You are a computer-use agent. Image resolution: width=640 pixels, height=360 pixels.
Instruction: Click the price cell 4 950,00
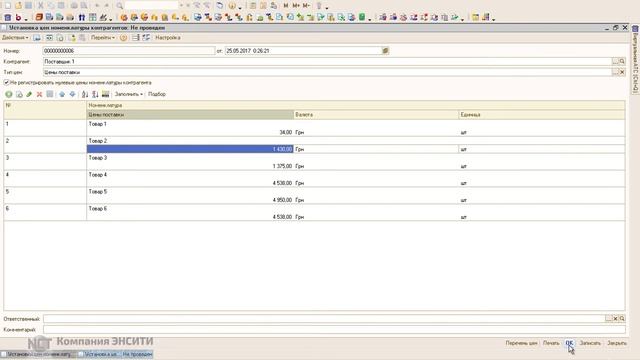click(x=190, y=200)
